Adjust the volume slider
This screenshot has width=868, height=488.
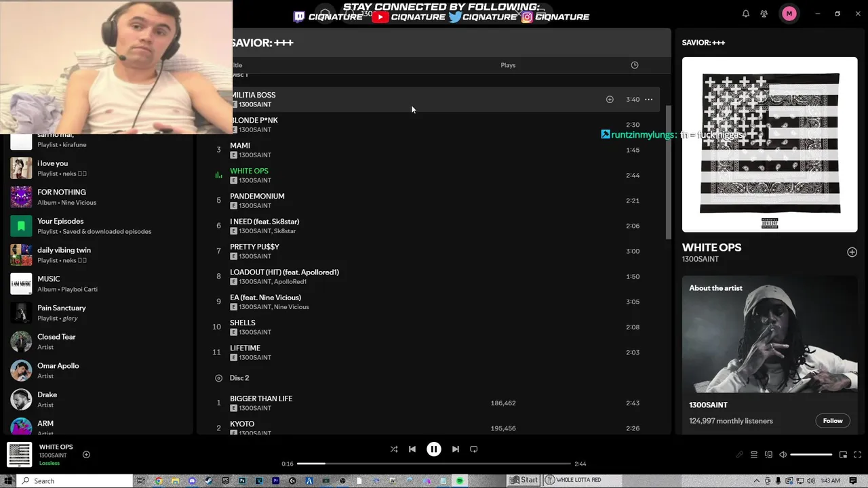coord(811,455)
